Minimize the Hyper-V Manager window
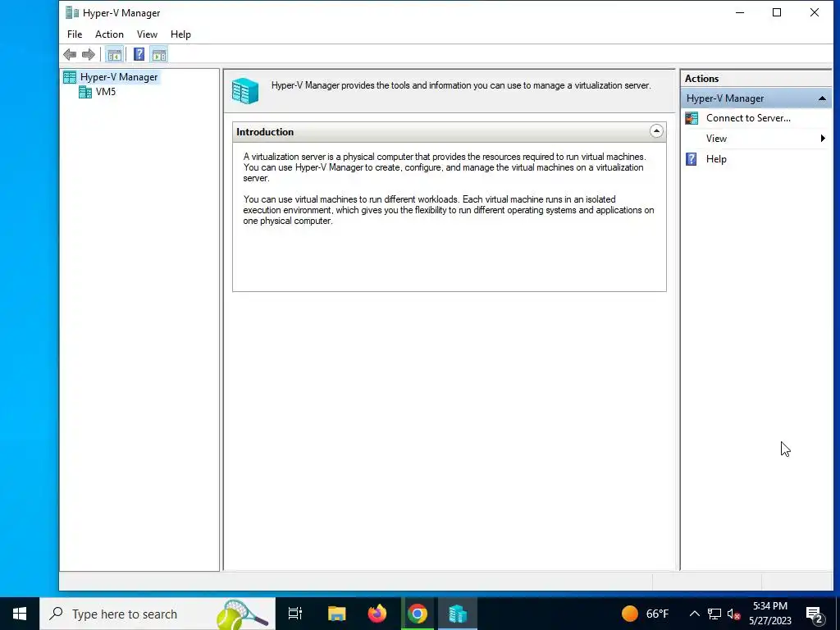Viewport: 840px width, 630px height. click(x=740, y=12)
